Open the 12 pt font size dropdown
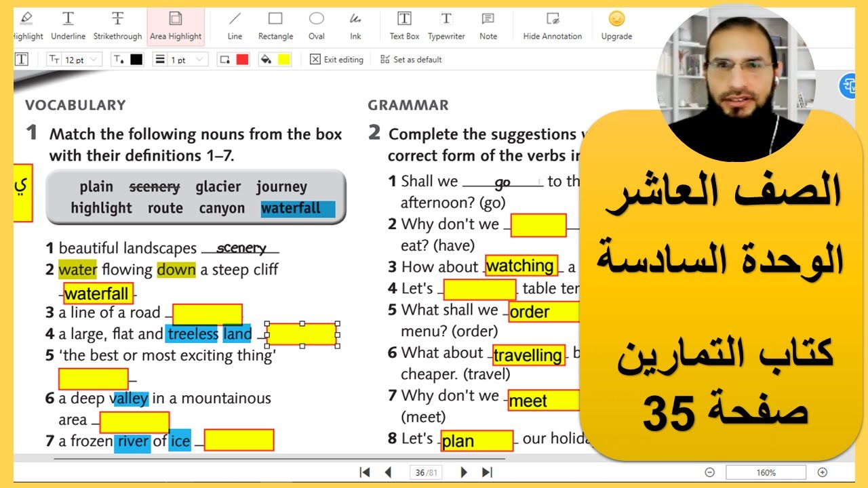The height and width of the screenshot is (488, 868). pyautogui.click(x=74, y=60)
